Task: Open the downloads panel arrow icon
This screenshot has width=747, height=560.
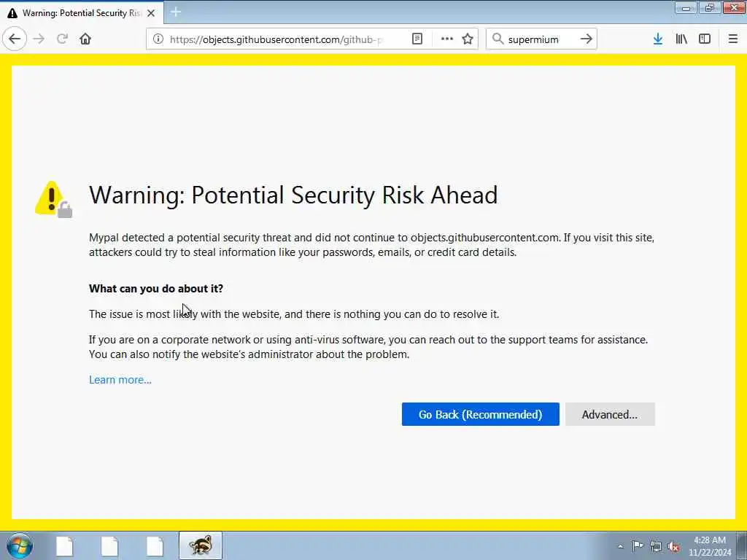Action: click(658, 39)
